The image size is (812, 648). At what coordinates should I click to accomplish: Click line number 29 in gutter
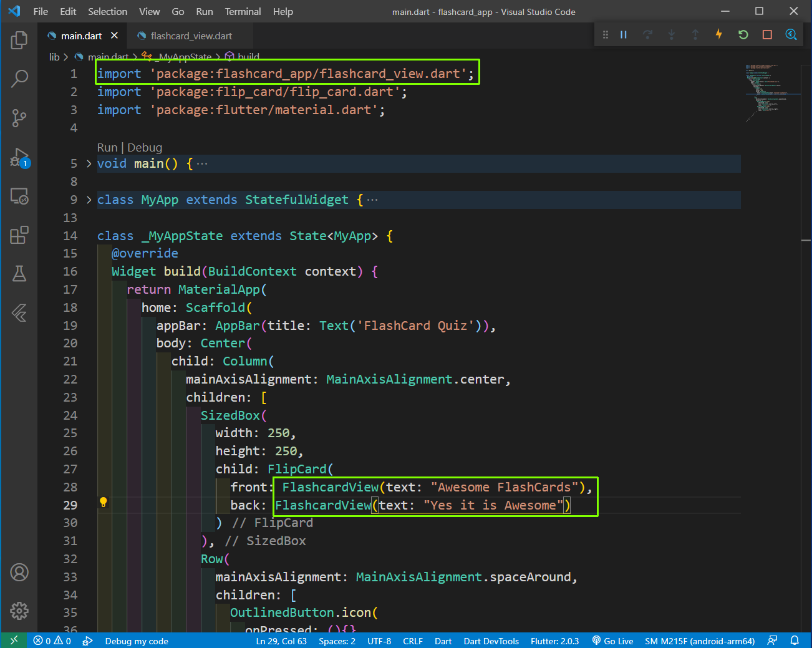[x=70, y=505]
